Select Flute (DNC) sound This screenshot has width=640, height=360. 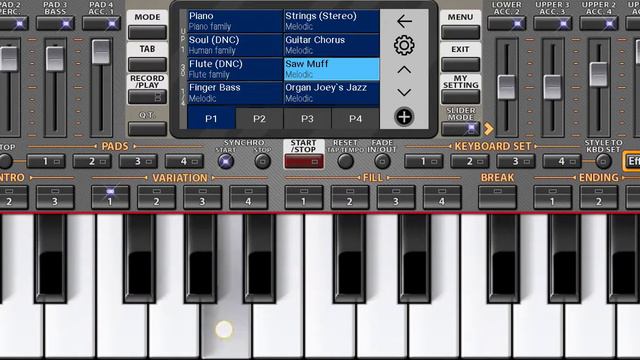235,69
